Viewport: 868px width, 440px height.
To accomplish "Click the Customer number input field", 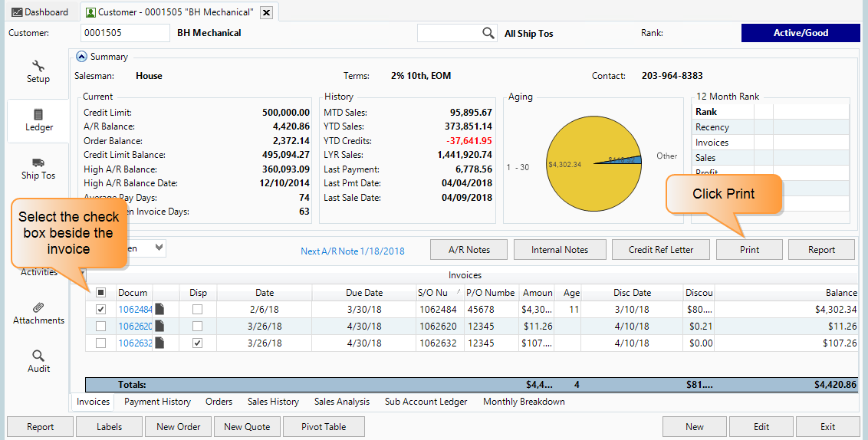I will [x=124, y=33].
